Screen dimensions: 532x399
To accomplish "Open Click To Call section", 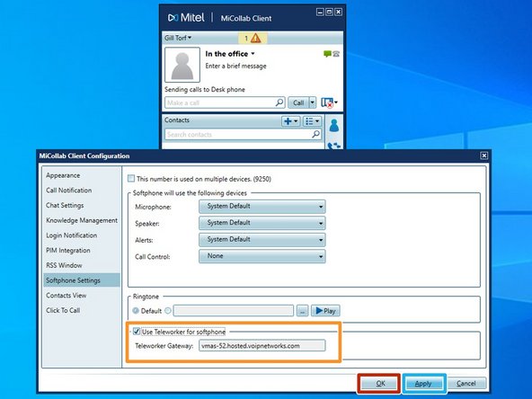I will pyautogui.click(x=63, y=310).
